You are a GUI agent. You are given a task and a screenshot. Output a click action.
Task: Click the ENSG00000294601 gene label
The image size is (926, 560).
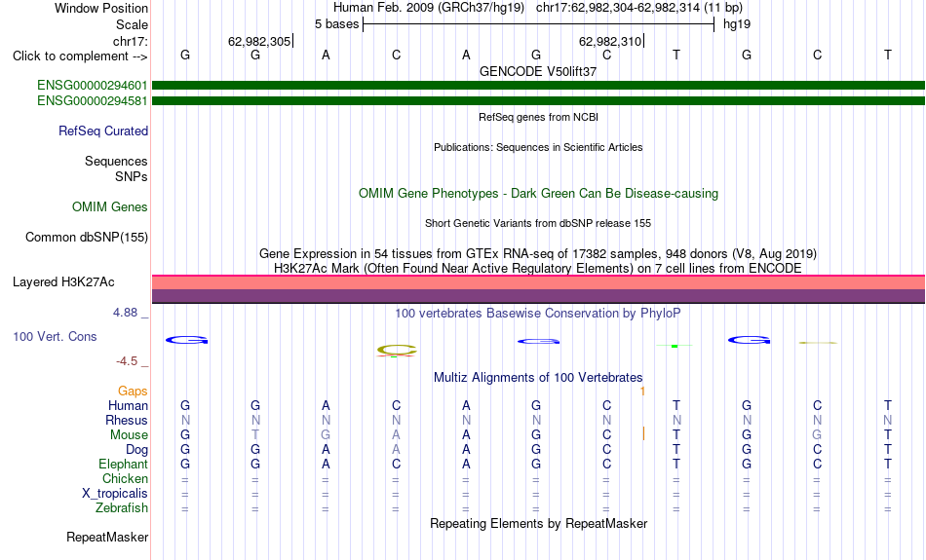tap(93, 86)
